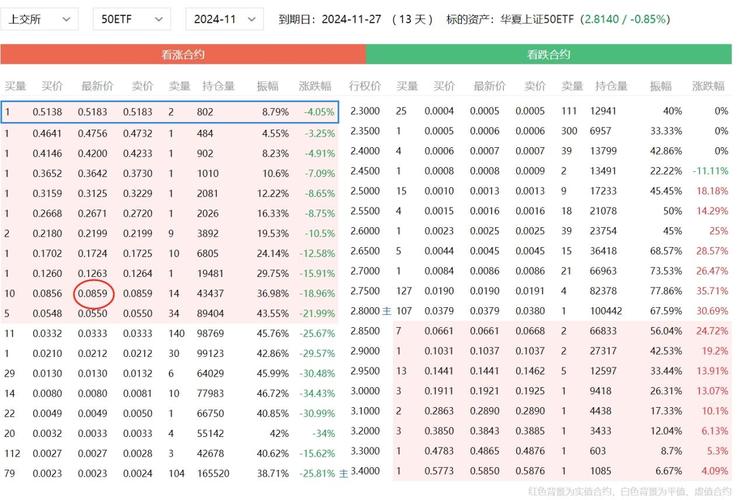Image resolution: width=741 pixels, height=500 pixels.
Task: Select the main strike price 2.8000
Action: click(365, 311)
